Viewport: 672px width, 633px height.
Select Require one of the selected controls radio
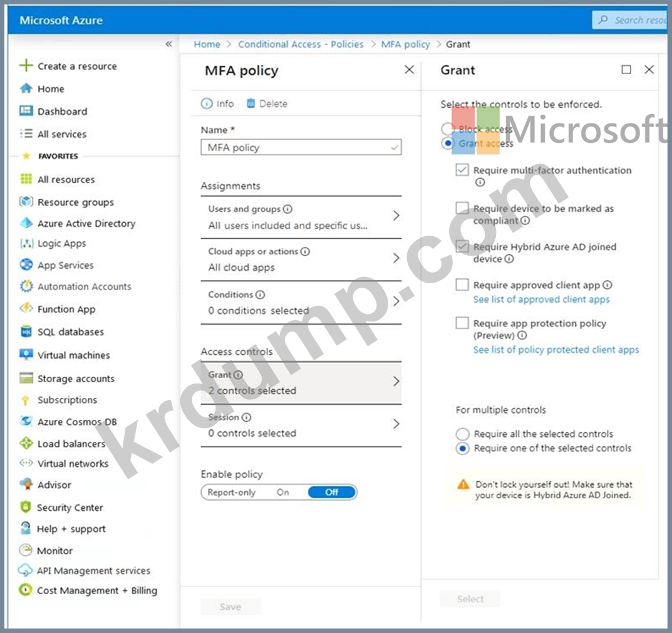click(462, 449)
